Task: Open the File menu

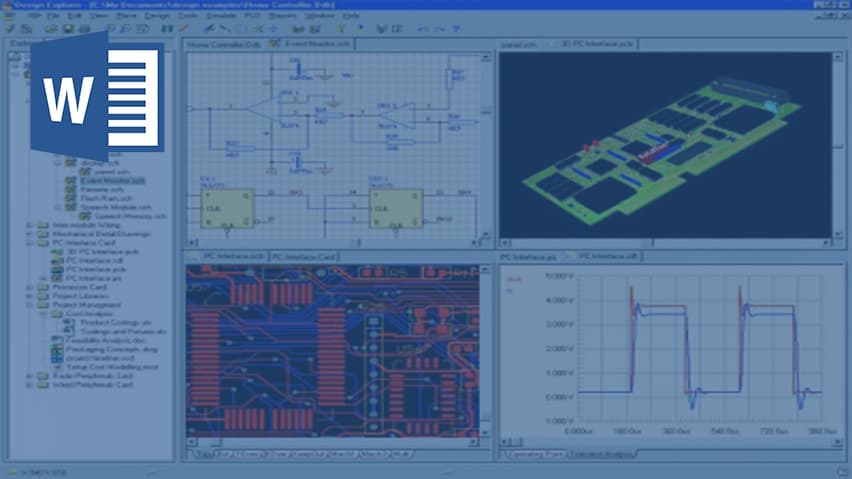Action: click(53, 16)
